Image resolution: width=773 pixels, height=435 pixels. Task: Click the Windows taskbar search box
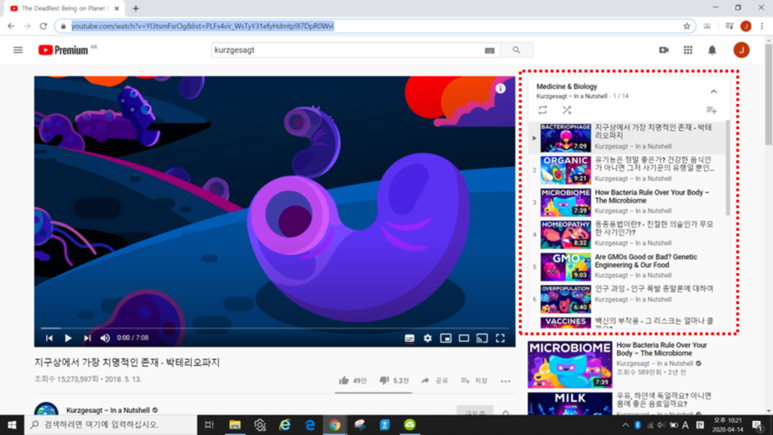[x=110, y=425]
